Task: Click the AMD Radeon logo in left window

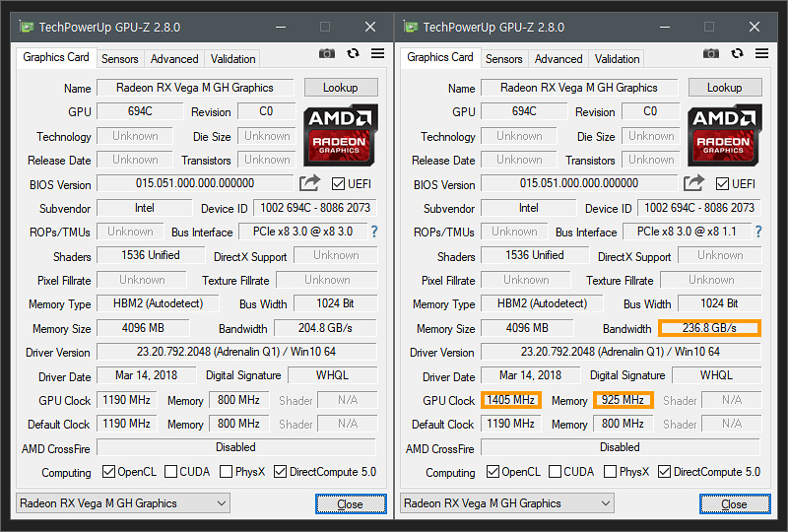Action: click(x=340, y=135)
